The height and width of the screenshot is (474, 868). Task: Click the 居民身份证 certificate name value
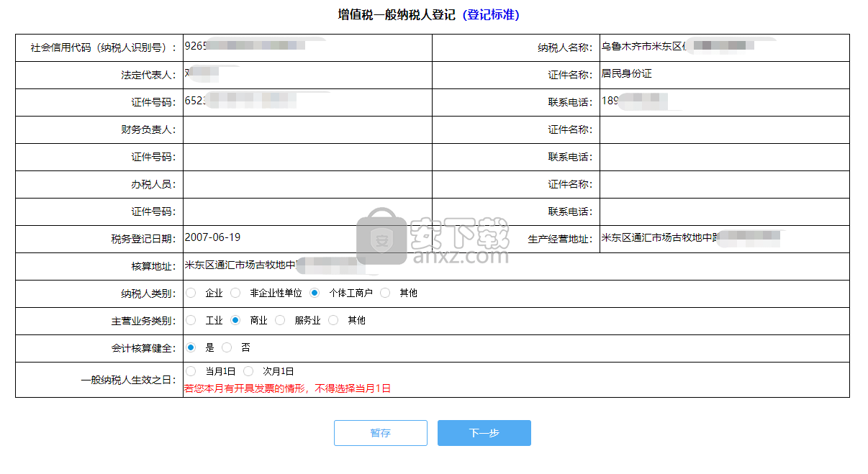point(626,74)
